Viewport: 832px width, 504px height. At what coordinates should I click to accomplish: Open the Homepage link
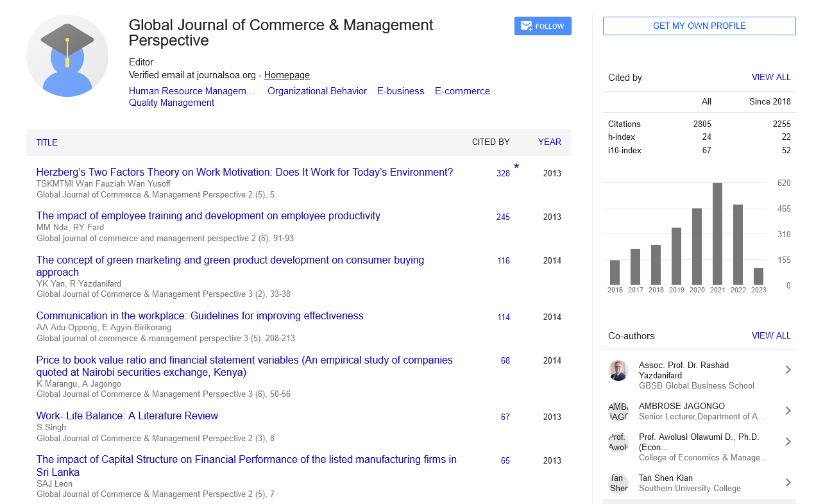click(287, 75)
